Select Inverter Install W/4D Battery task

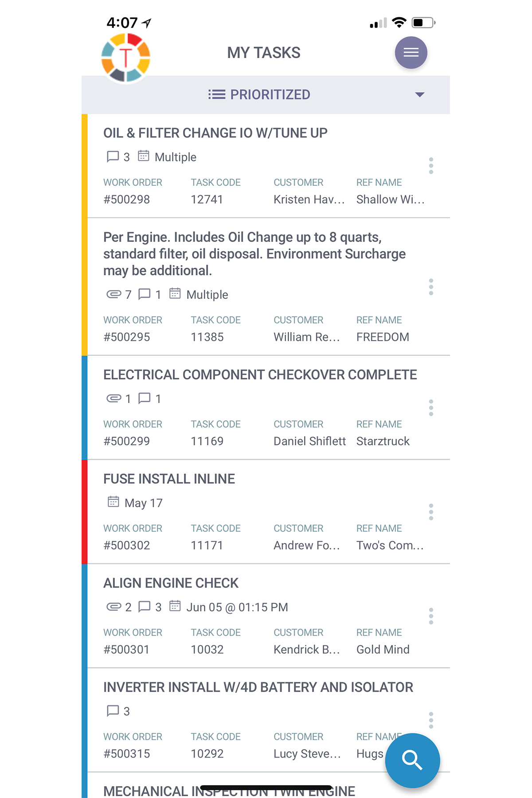(x=258, y=687)
